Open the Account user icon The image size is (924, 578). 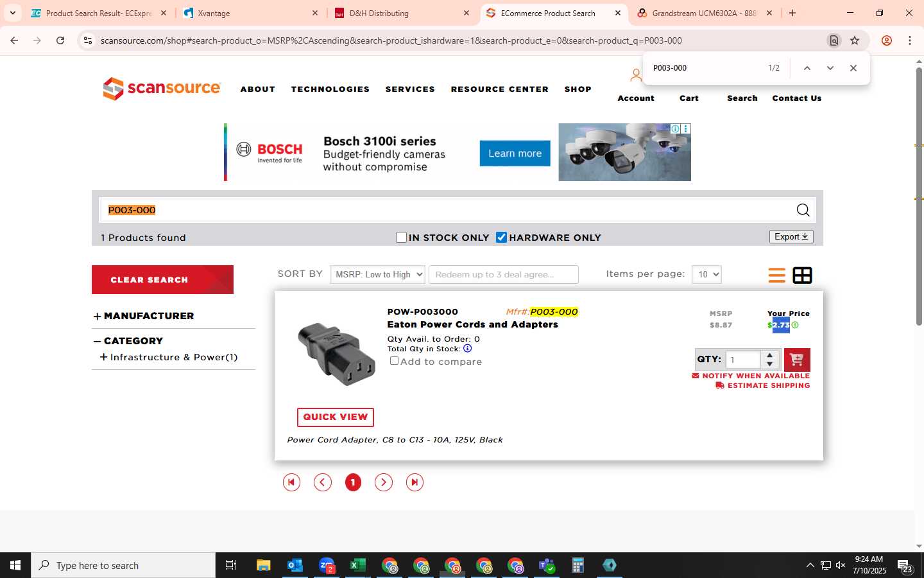[635, 76]
